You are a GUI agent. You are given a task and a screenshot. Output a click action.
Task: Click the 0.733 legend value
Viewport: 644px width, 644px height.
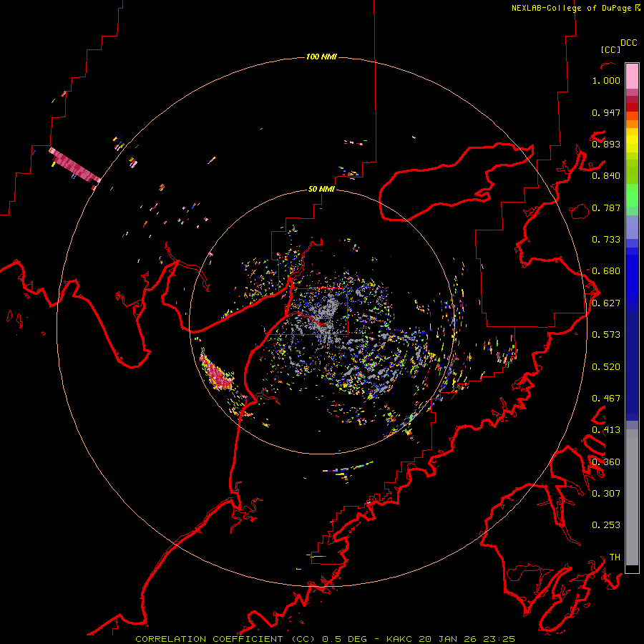coord(606,240)
